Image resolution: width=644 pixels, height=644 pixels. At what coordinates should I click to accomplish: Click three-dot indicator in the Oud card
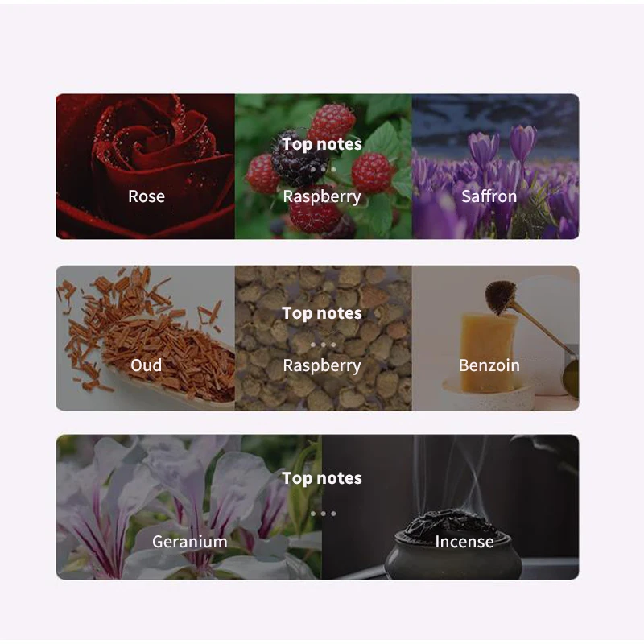[x=324, y=345]
